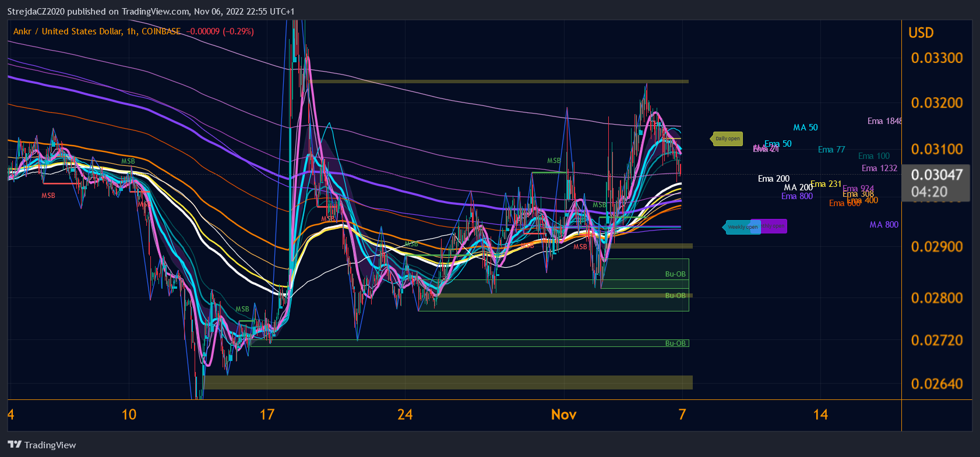Select the "Ema 924" line label
980x457 pixels.
point(858,189)
